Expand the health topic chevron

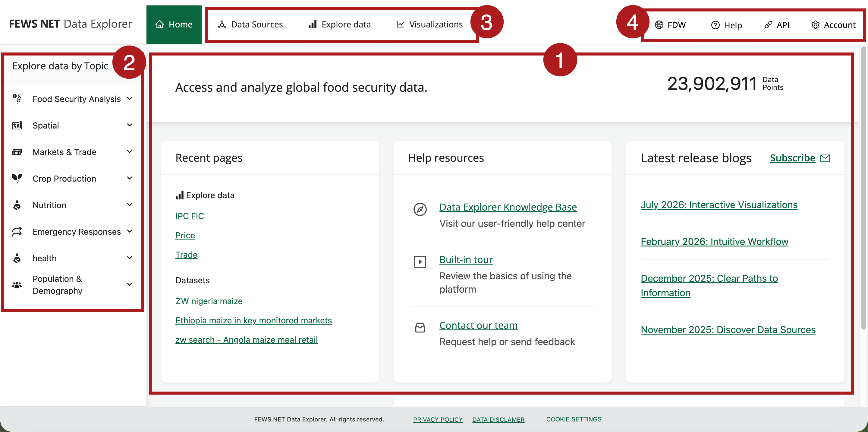click(130, 258)
